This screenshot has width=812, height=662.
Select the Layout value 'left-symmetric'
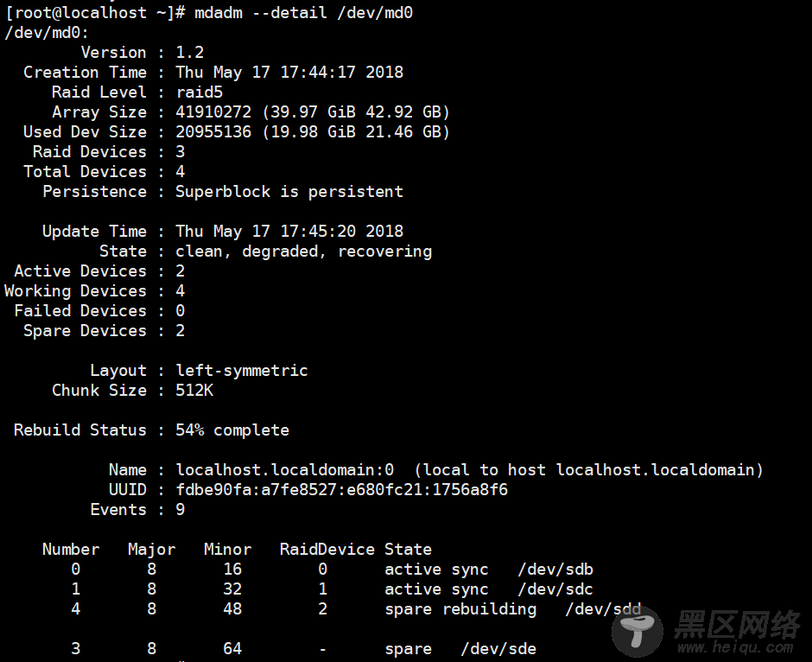point(242,371)
